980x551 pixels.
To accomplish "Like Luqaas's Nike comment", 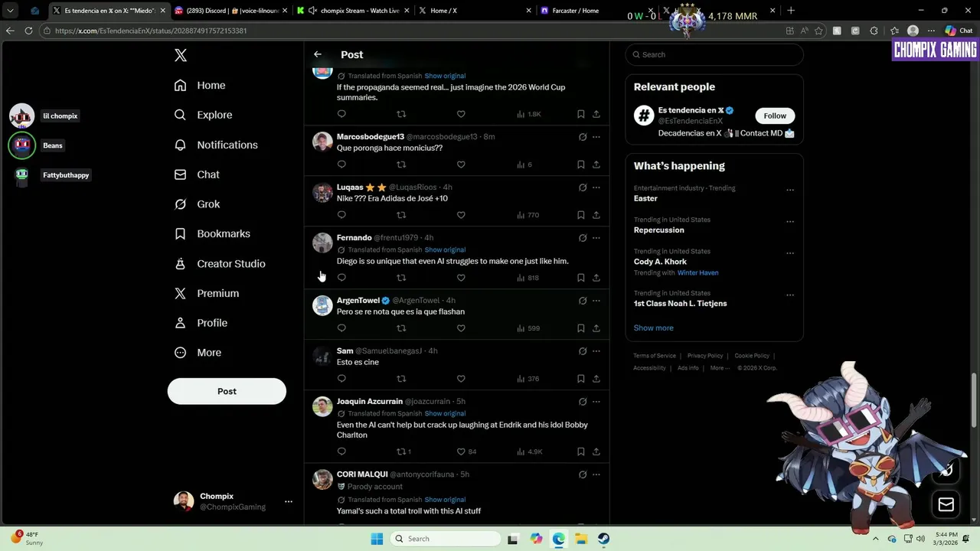I will point(461,215).
